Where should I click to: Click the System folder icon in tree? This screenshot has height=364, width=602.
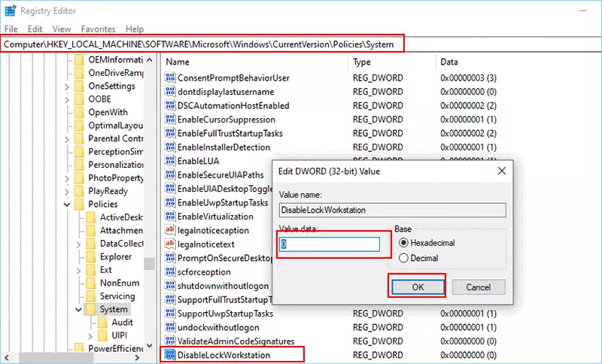(x=91, y=309)
